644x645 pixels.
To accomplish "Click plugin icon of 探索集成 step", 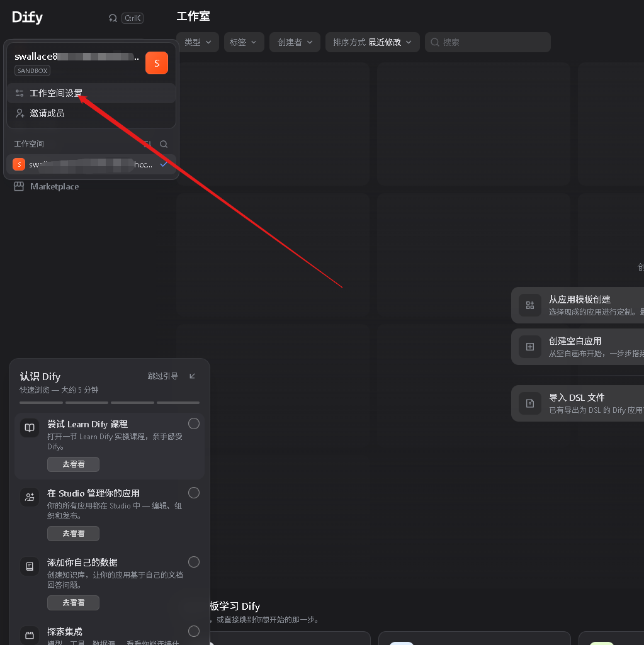I will point(30,635).
